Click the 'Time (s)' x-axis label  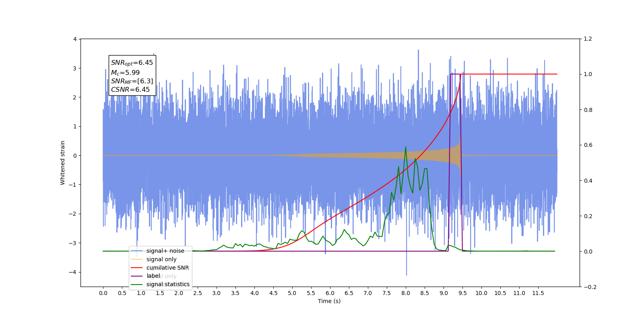click(329, 301)
